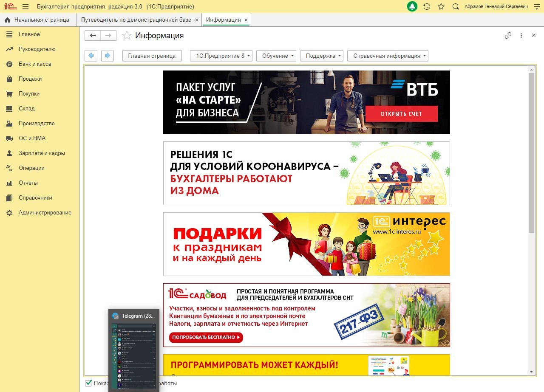The image size is (544, 392).
Task: Click the www.1c-interes.ru text
Action: (x=397, y=232)
